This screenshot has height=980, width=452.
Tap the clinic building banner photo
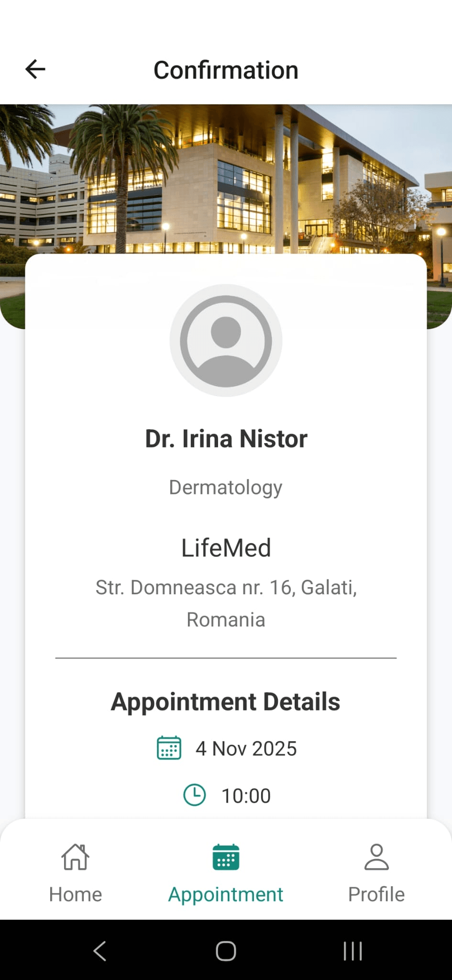point(226,177)
